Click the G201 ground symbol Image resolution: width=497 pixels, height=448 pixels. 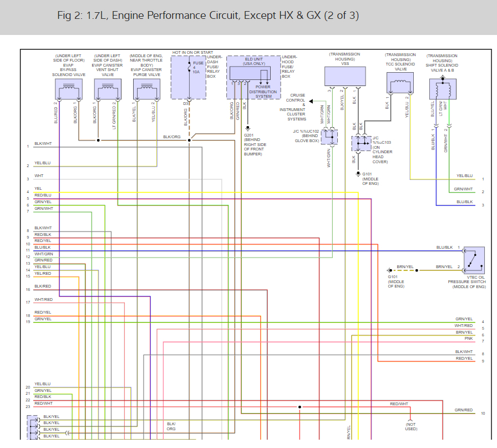(x=247, y=128)
